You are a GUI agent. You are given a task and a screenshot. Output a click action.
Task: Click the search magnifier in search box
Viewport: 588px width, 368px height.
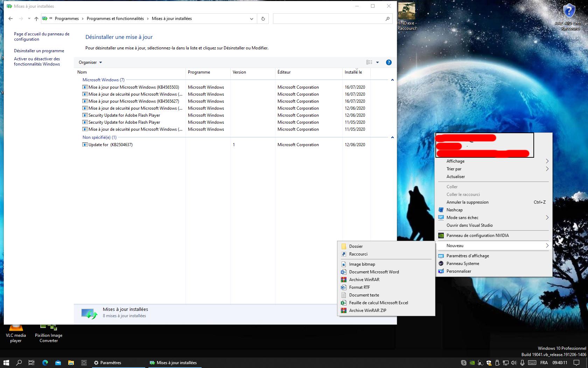387,19
